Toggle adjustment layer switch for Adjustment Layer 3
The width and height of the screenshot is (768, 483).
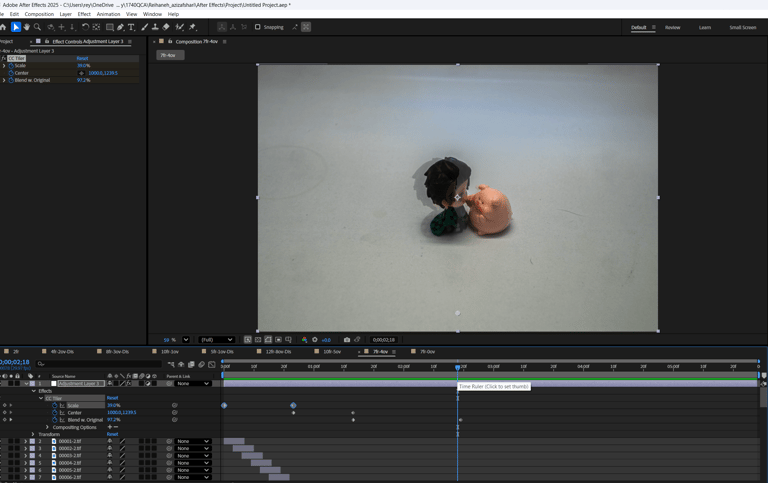click(x=148, y=384)
